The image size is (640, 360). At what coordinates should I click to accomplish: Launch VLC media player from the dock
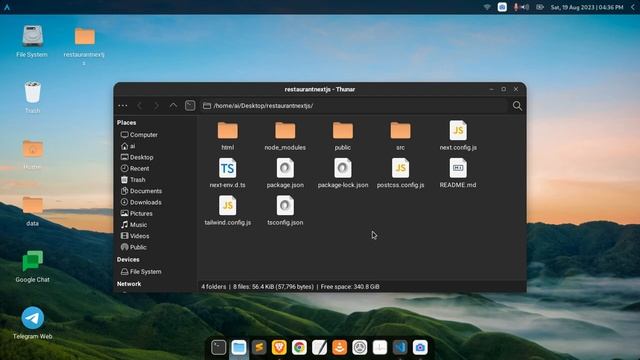(x=340, y=347)
